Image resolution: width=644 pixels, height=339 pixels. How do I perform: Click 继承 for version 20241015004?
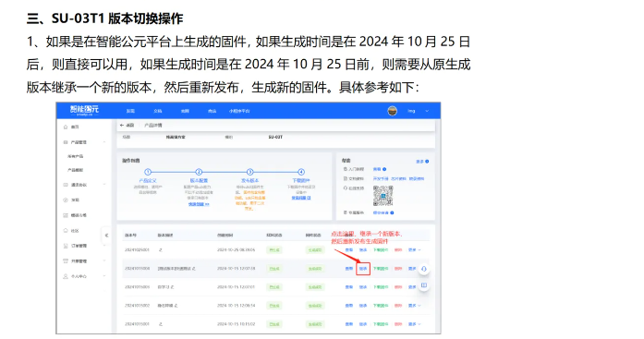click(x=363, y=269)
